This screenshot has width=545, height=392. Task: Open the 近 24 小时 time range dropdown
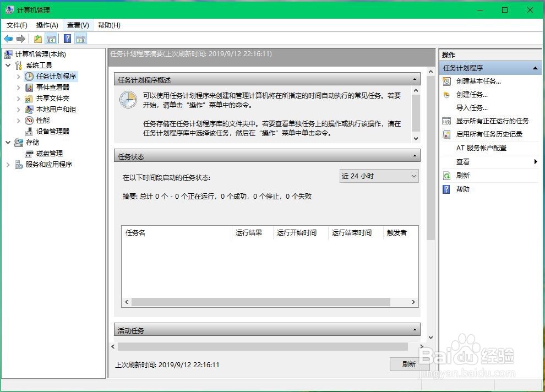pyautogui.click(x=379, y=176)
